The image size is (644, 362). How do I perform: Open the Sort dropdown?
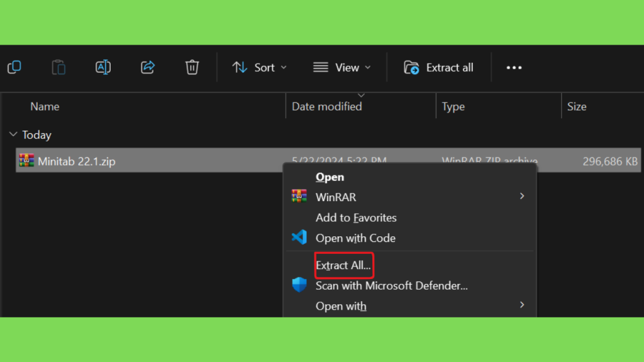[x=259, y=67]
